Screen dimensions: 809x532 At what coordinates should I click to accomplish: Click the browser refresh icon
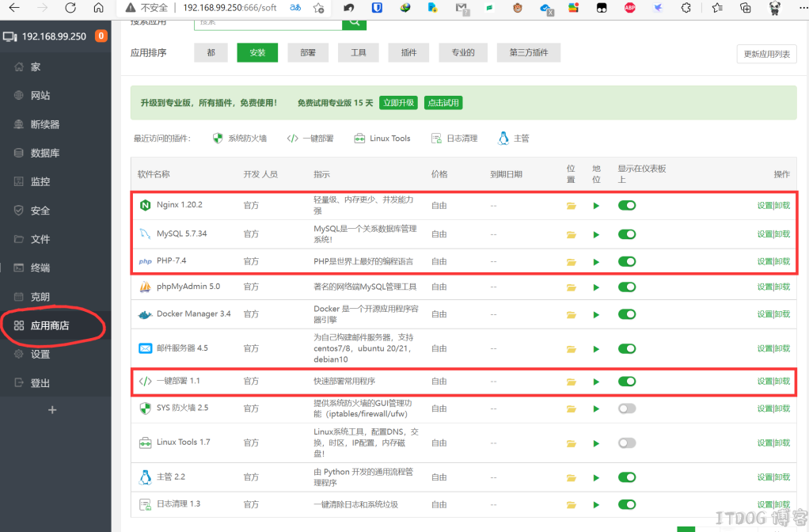70,8
